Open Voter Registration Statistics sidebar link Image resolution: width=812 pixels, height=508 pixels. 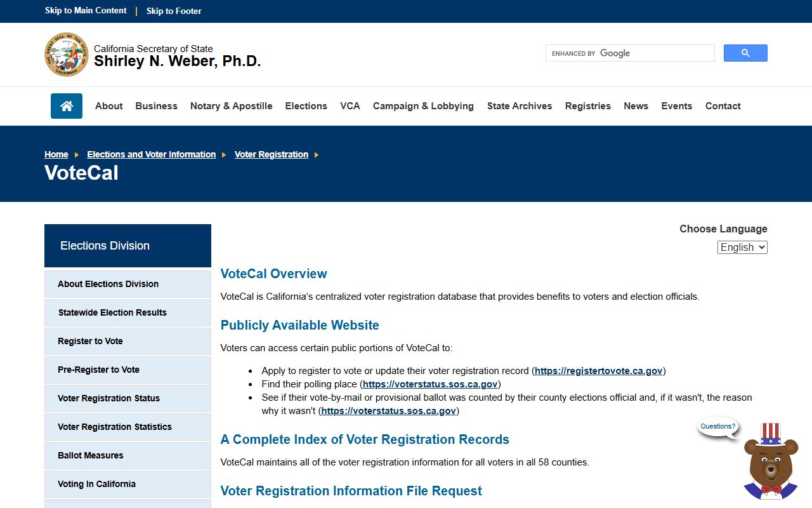[128, 427]
